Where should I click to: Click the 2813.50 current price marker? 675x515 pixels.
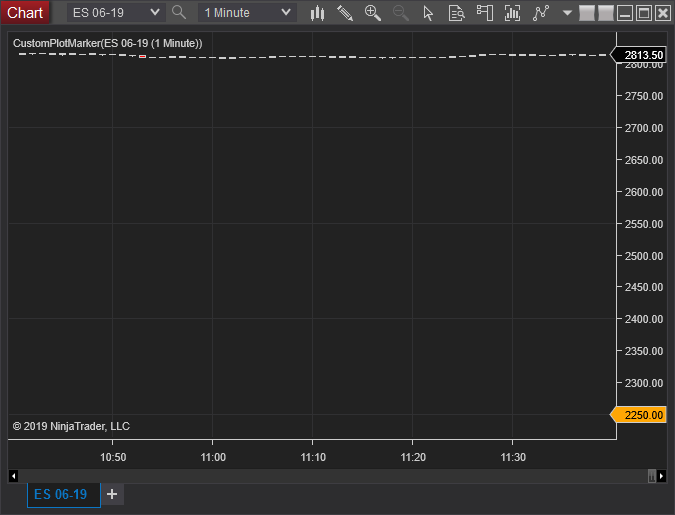638,55
